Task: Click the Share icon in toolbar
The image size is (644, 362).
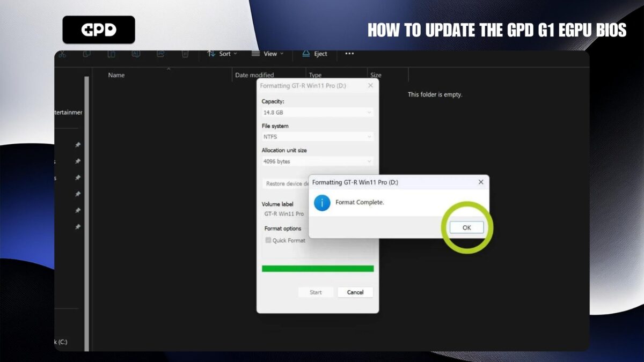Action: pyautogui.click(x=160, y=54)
